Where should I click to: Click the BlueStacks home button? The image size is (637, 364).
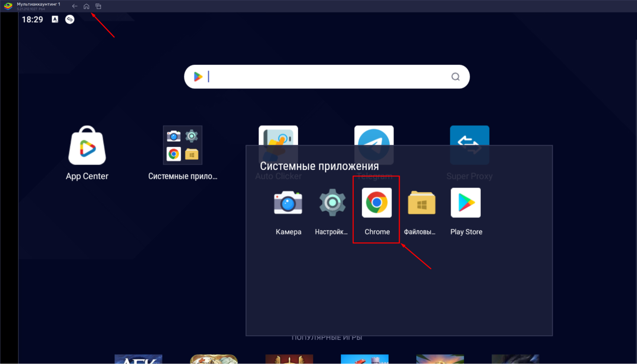[x=86, y=6]
